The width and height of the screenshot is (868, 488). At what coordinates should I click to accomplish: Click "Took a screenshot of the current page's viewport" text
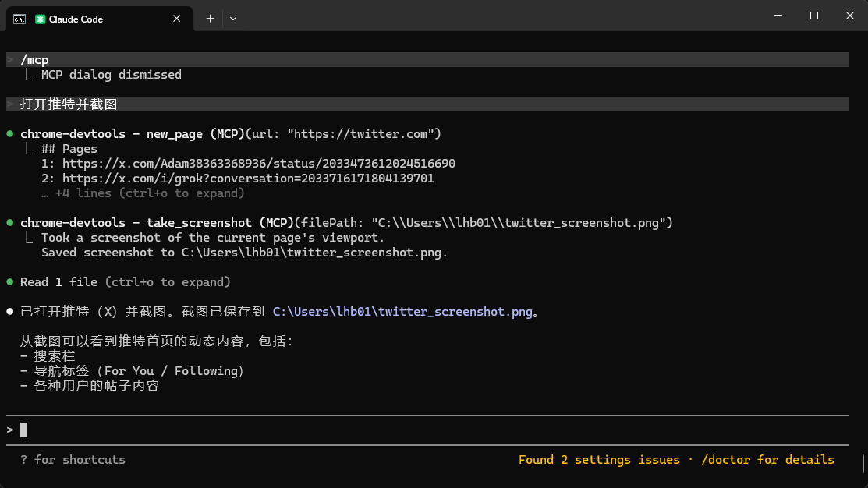(x=213, y=238)
